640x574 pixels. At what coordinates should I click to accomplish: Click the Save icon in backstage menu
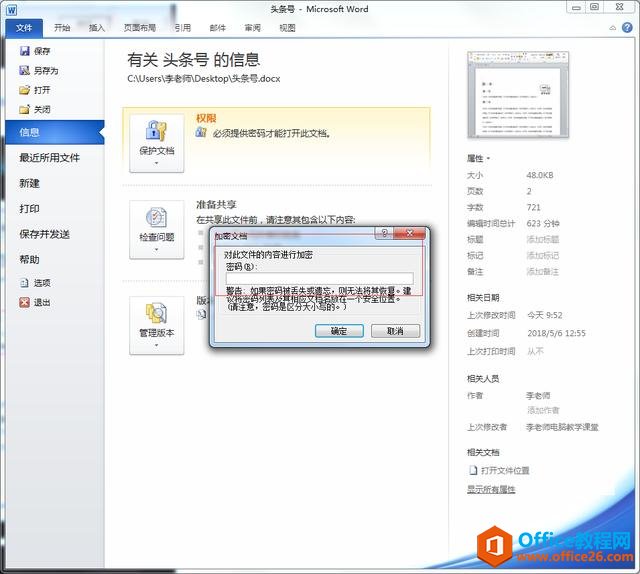pyautogui.click(x=25, y=51)
